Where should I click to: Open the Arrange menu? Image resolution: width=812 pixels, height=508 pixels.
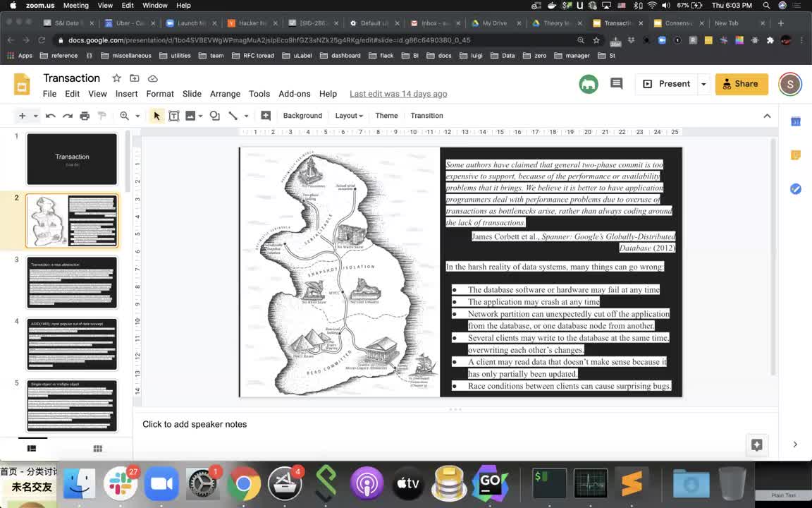pyautogui.click(x=225, y=94)
